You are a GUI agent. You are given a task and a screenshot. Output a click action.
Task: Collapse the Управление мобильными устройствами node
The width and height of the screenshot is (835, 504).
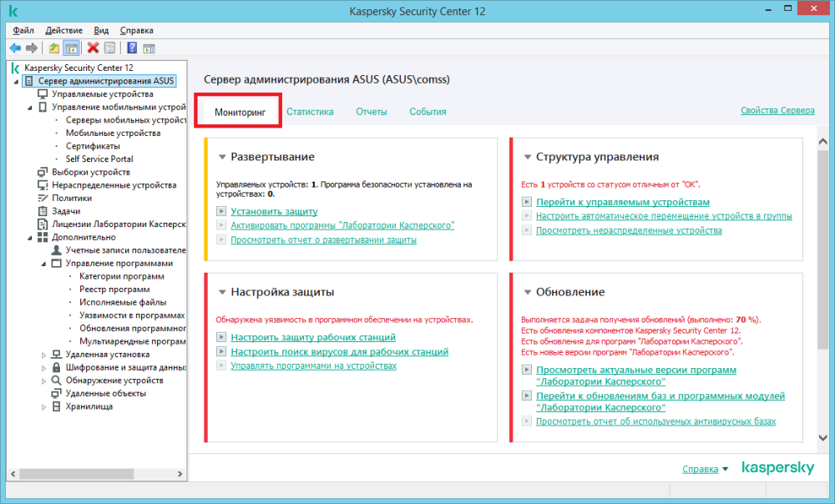(30, 108)
